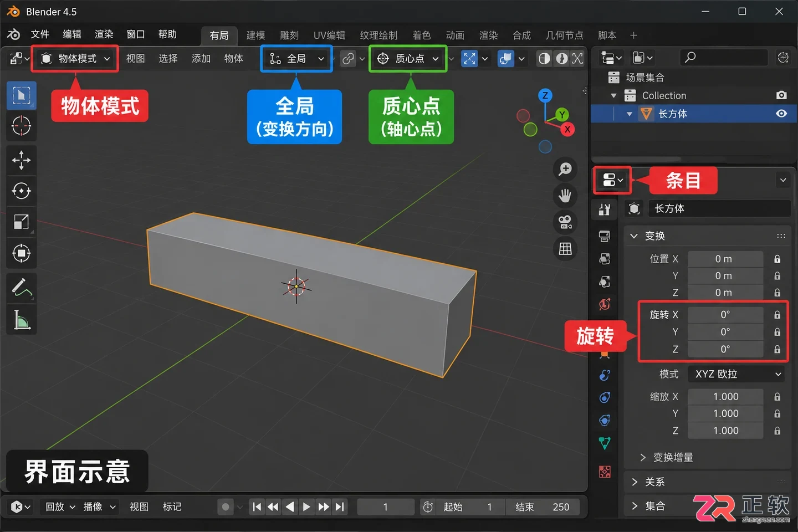Switch to the UV编辑 workspace tab
Viewport: 798px width, 532px height.
click(x=329, y=35)
